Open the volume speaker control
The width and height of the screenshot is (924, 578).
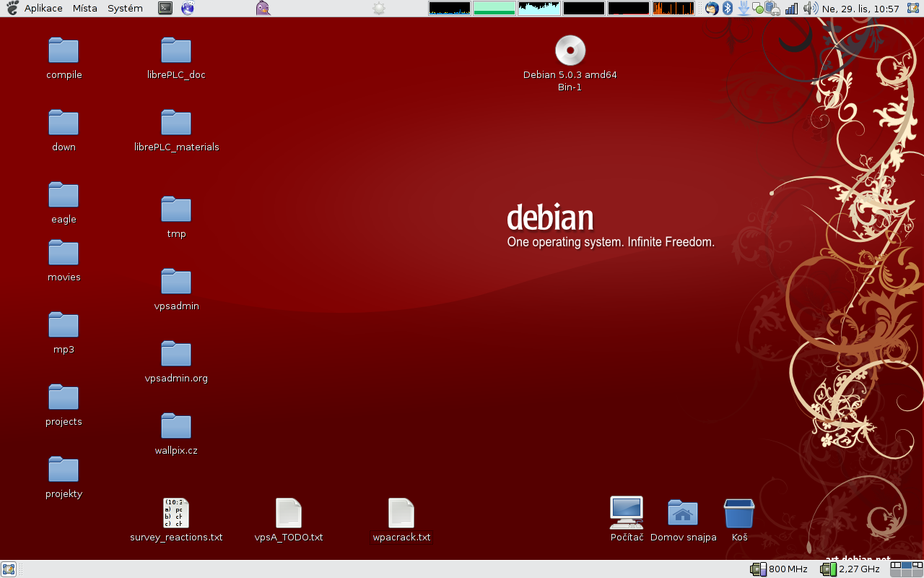pos(811,9)
